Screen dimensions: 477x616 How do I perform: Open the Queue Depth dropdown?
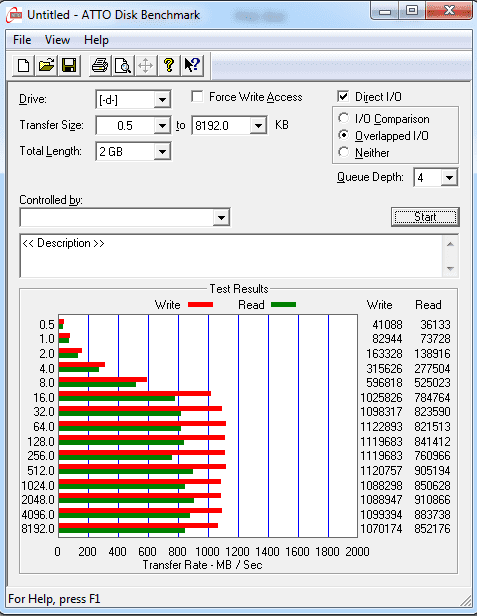[x=449, y=178]
